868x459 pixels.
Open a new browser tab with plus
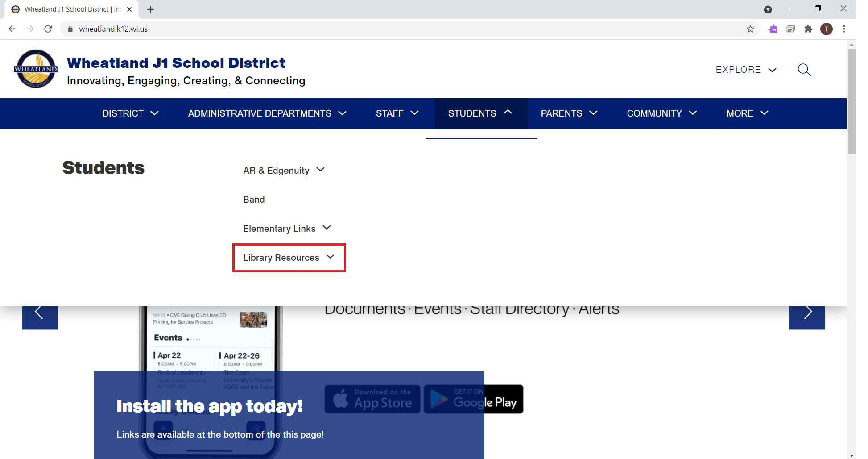tap(150, 9)
